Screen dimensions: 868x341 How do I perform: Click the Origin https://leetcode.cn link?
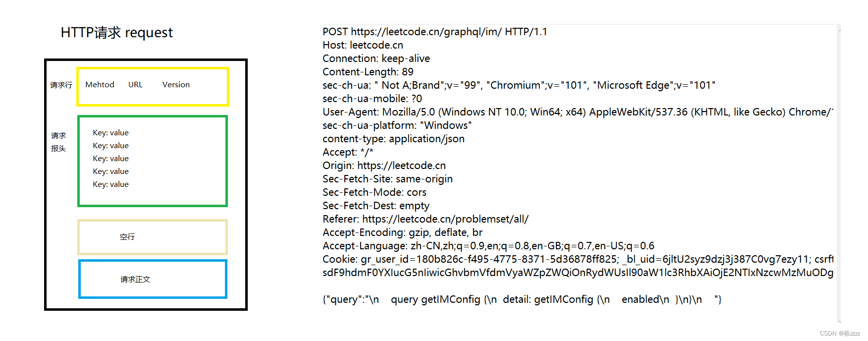pos(401,166)
